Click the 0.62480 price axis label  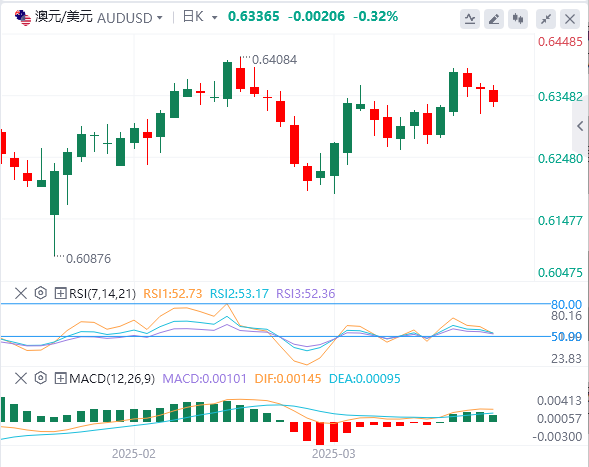560,159
